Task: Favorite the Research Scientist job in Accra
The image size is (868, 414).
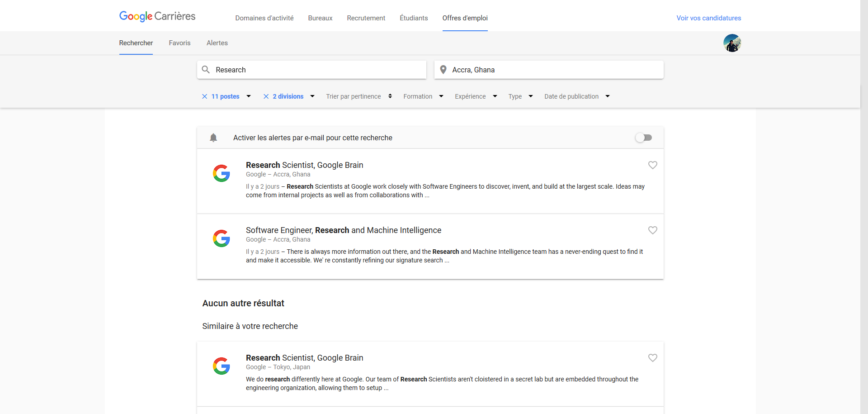Action: pyautogui.click(x=652, y=165)
